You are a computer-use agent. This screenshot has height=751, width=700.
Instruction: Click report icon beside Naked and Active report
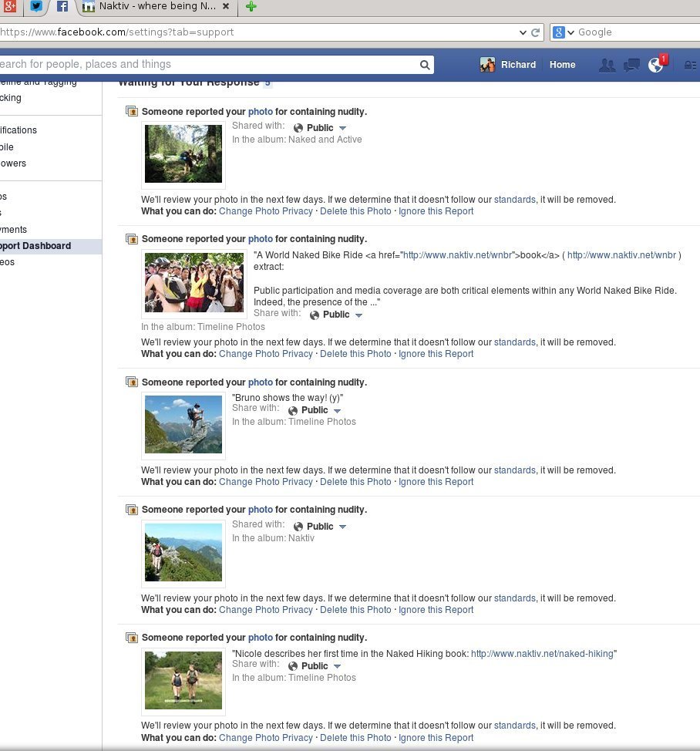[x=132, y=111]
